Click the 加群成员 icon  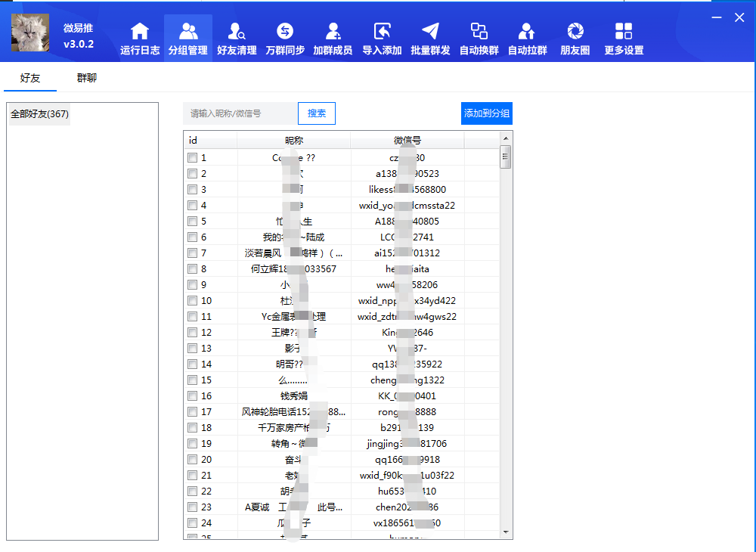333,32
